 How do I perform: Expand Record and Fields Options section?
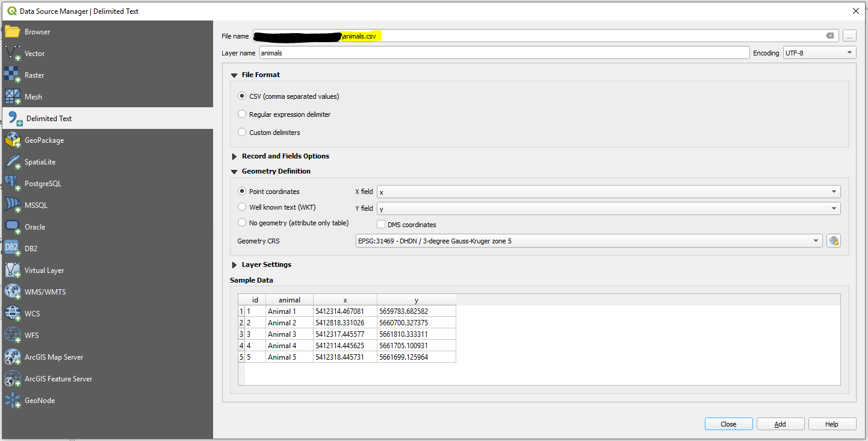tap(234, 157)
